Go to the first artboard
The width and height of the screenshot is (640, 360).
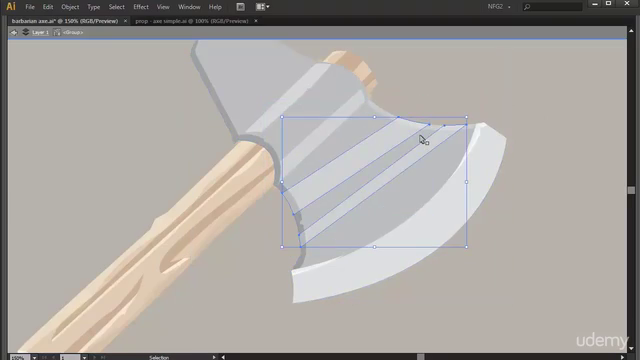44,358
